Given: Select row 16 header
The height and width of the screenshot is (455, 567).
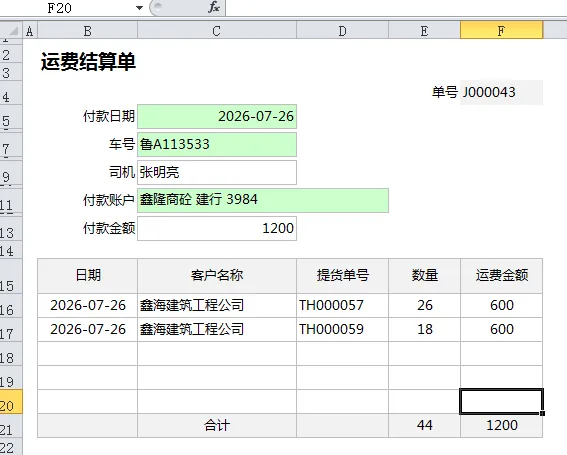Looking at the screenshot, I should click(x=11, y=307).
